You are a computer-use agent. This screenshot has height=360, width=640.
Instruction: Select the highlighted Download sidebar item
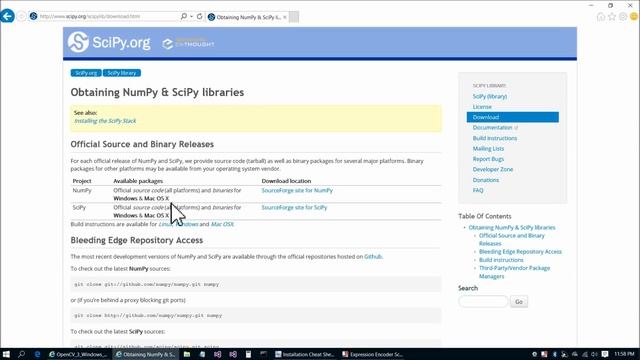click(513, 117)
